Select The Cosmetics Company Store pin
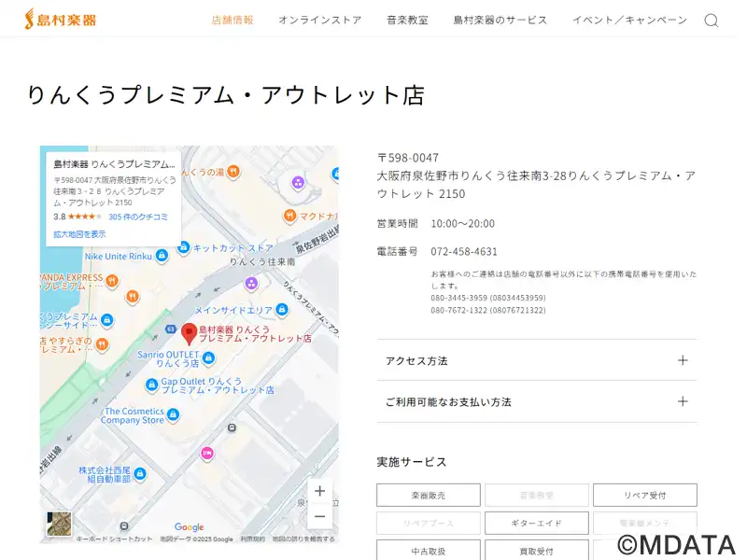The width and height of the screenshot is (747, 560). 173,414
